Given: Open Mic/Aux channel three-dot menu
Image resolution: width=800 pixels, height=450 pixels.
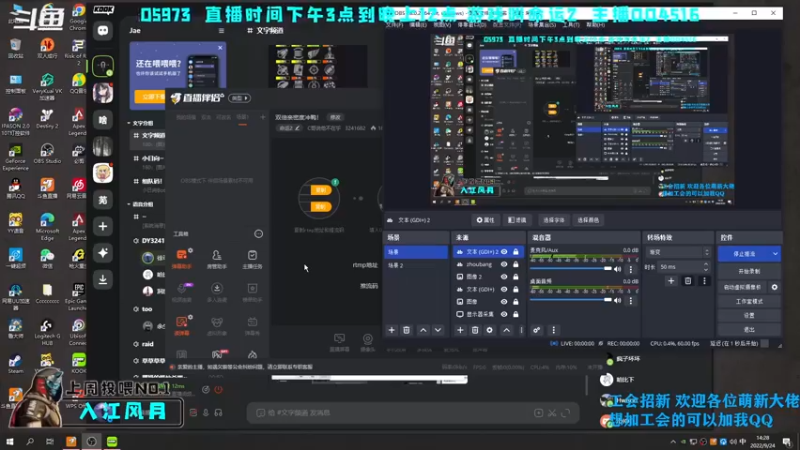Looking at the screenshot, I should coord(631,269).
